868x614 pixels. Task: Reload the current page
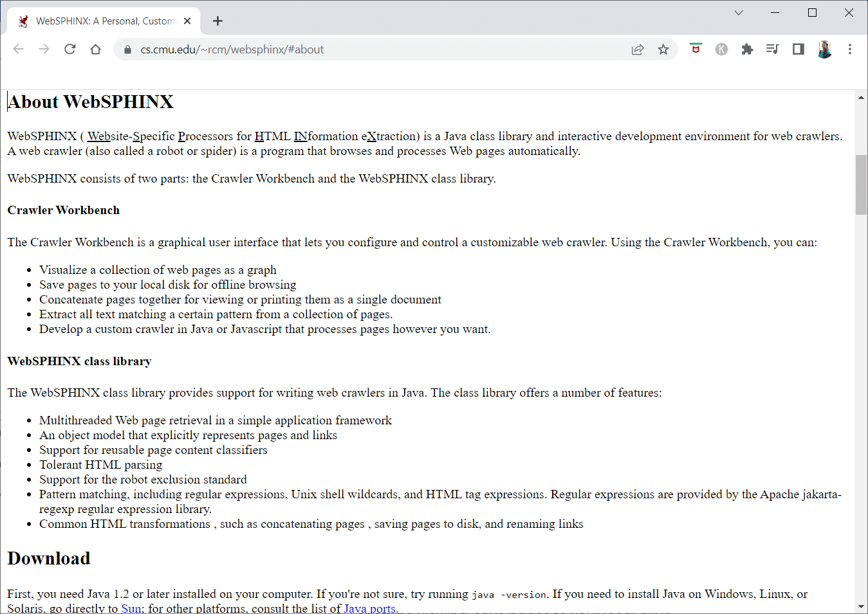click(70, 50)
